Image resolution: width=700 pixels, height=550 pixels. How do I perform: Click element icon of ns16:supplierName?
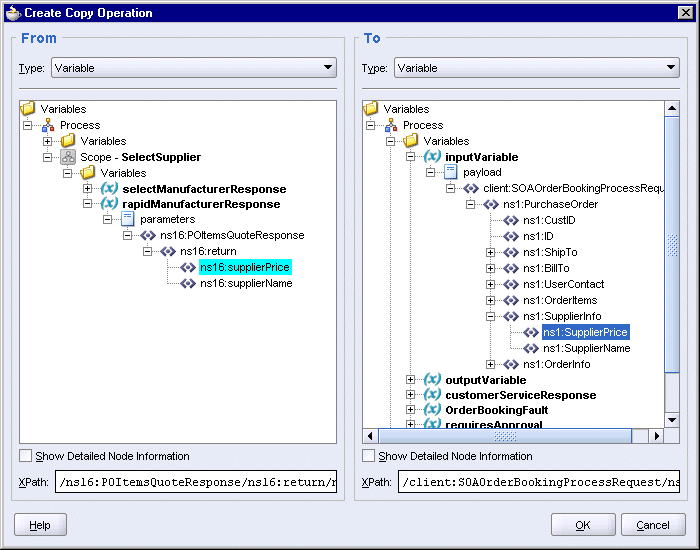click(x=188, y=283)
